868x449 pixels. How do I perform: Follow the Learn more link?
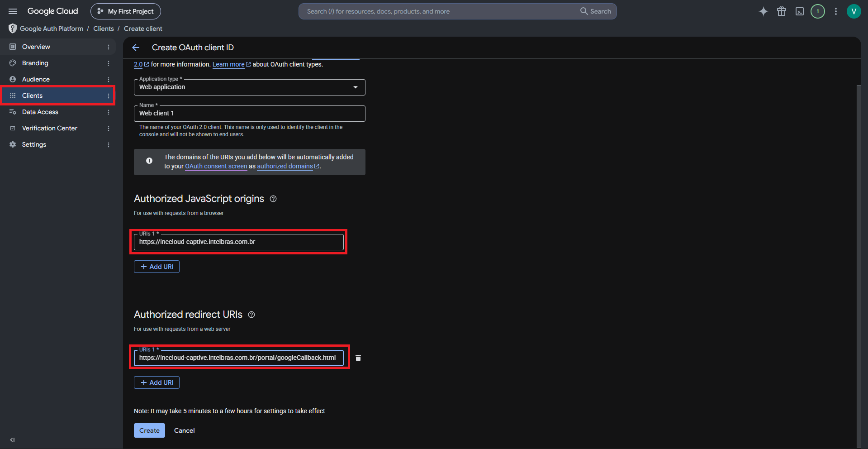(231, 64)
